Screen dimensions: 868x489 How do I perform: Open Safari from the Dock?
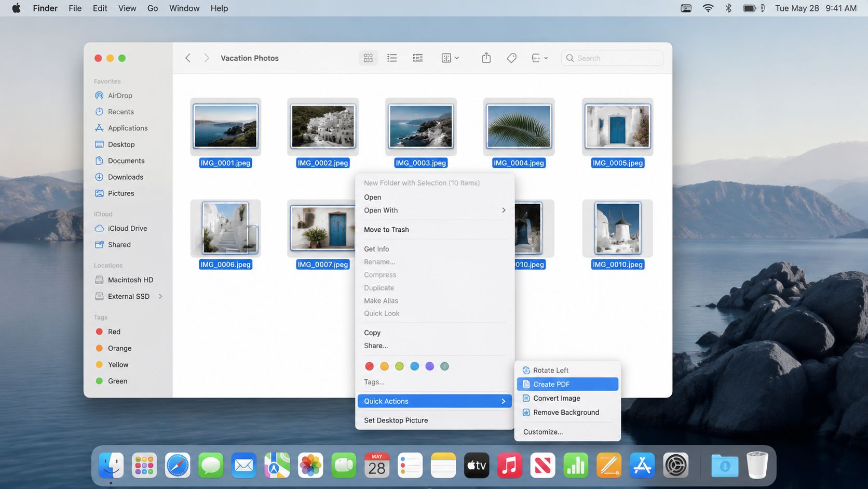pyautogui.click(x=178, y=465)
